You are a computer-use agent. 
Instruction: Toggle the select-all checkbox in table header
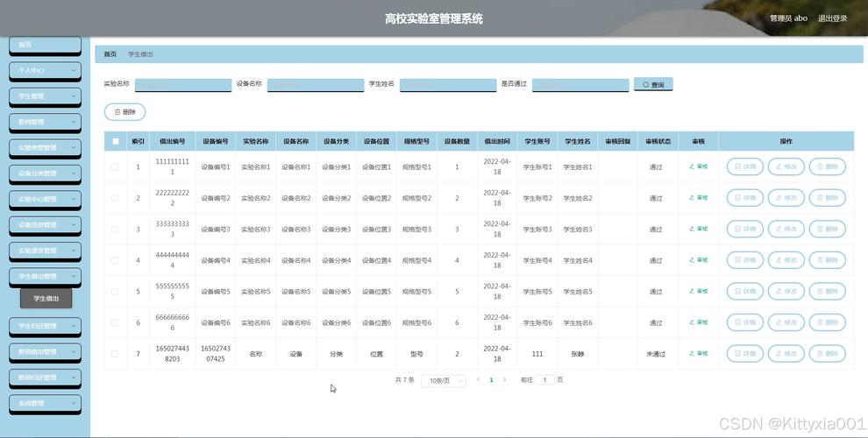pos(116,141)
